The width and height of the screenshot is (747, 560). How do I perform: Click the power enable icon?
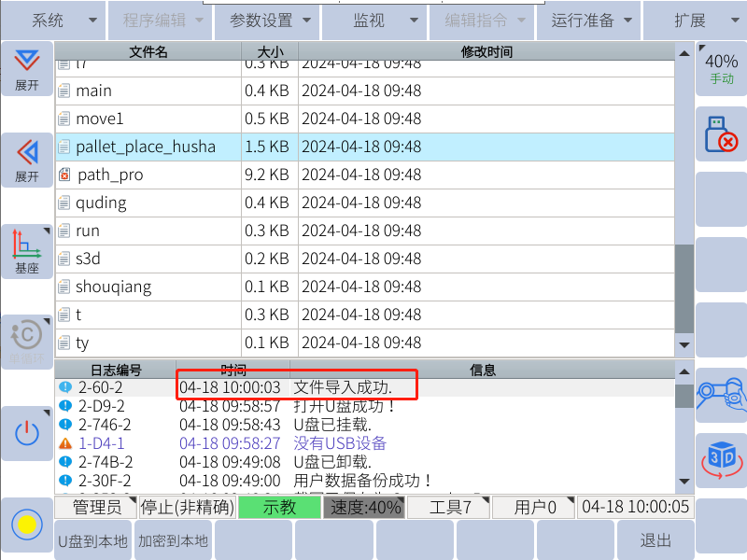click(26, 433)
